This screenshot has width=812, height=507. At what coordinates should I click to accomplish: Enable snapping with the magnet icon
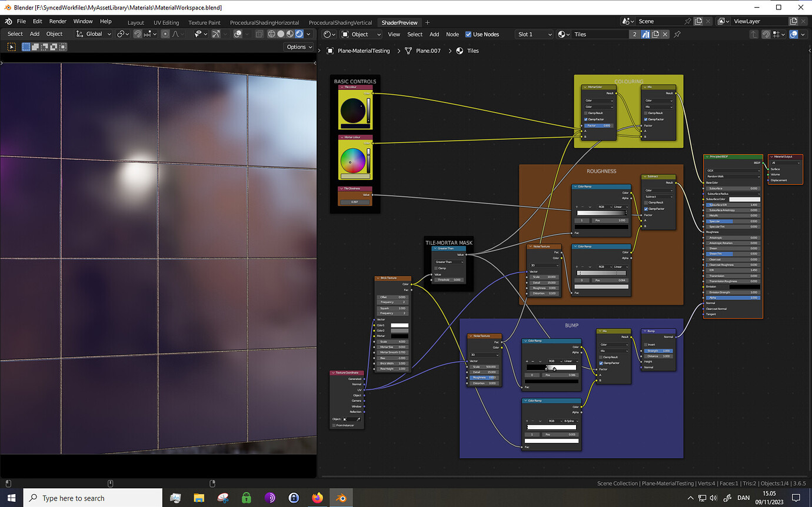tap(138, 34)
